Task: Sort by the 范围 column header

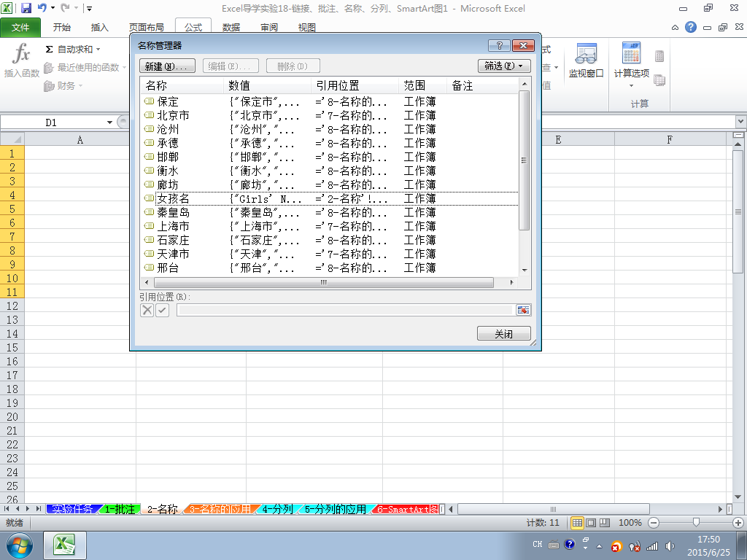Action: (x=422, y=85)
